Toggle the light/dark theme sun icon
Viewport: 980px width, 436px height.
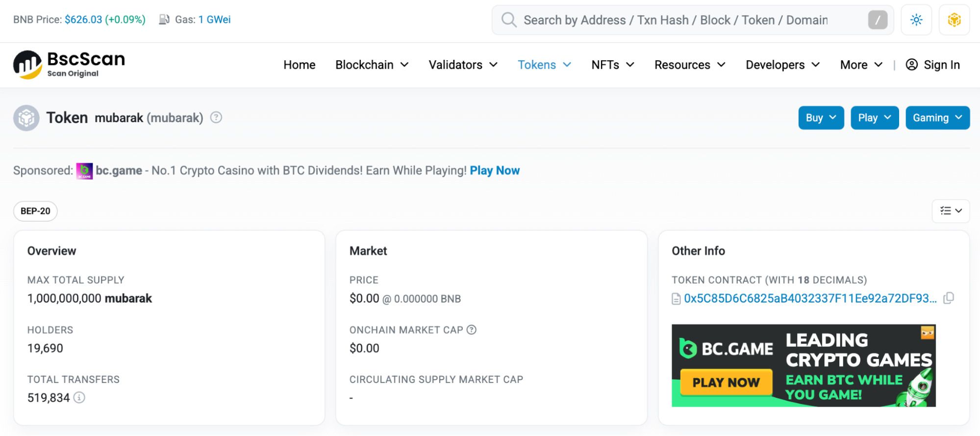pyautogui.click(x=916, y=20)
